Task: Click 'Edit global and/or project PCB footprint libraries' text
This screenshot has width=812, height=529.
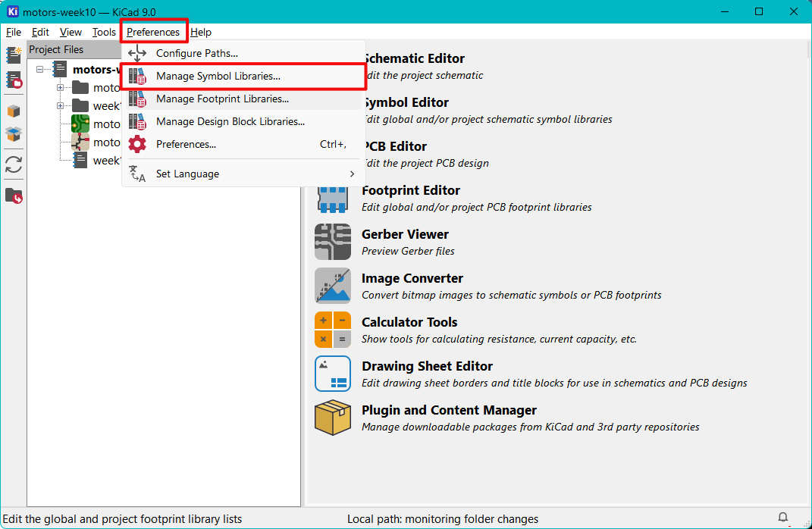Action: 476,207
